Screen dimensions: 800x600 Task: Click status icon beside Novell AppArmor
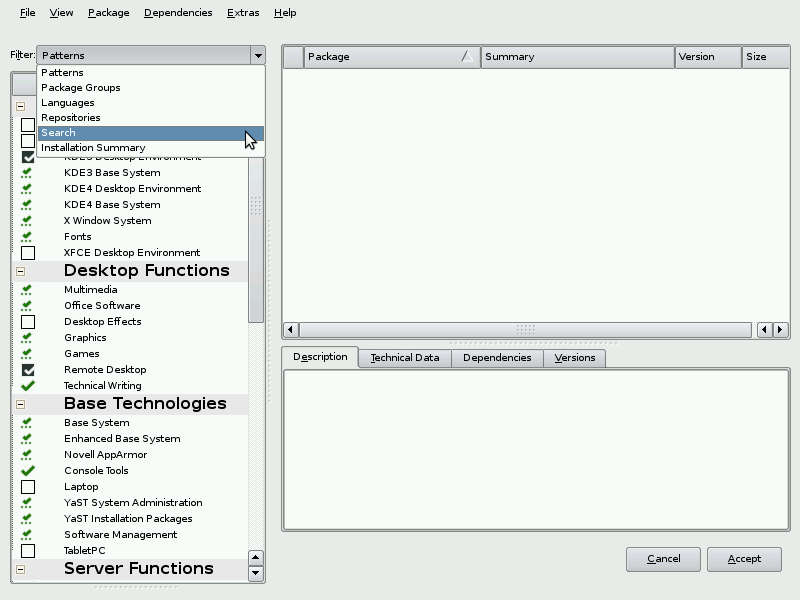coord(27,455)
